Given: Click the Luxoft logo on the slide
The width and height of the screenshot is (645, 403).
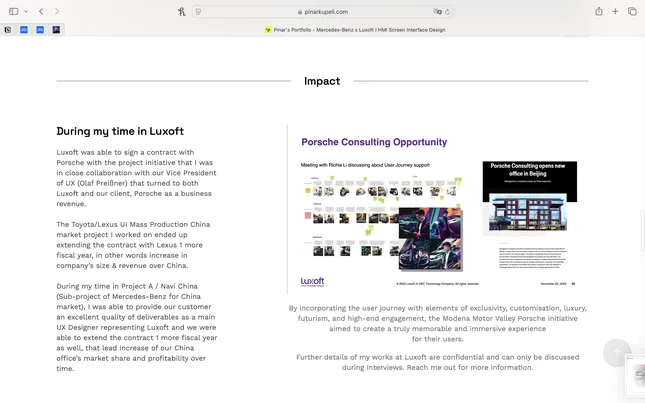Looking at the screenshot, I should tap(312, 282).
